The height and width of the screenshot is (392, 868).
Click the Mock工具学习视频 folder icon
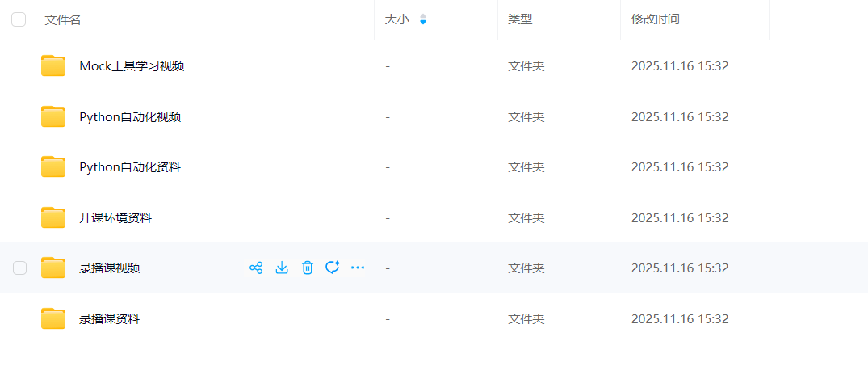[x=53, y=66]
